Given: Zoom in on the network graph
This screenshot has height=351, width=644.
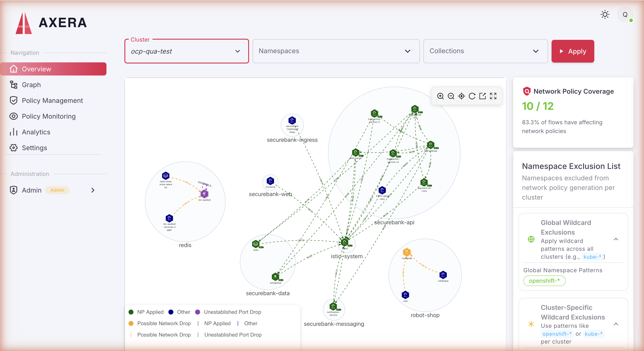Looking at the screenshot, I should (x=440, y=96).
